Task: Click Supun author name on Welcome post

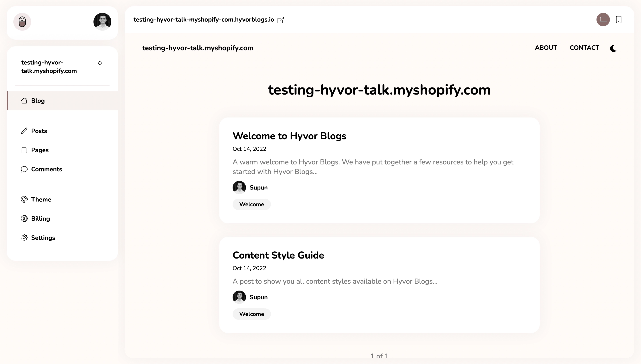Action: click(258, 188)
